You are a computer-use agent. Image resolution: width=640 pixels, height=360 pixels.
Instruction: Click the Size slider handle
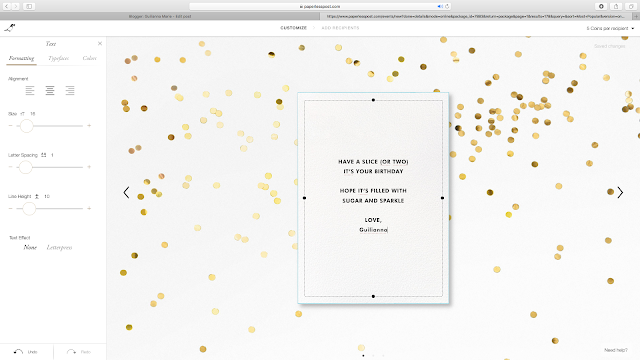(x=27, y=126)
